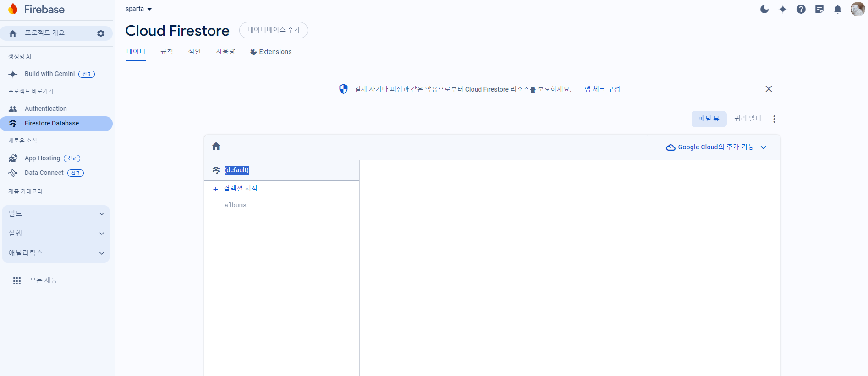This screenshot has width=868, height=376.
Task: Click the 앱 체크 구성 link
Action: click(602, 89)
